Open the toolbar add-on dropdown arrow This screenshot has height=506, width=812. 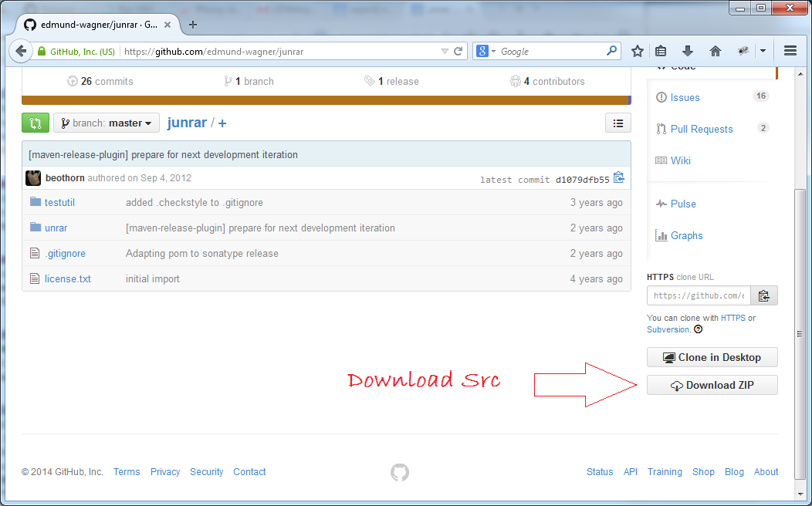pos(763,51)
